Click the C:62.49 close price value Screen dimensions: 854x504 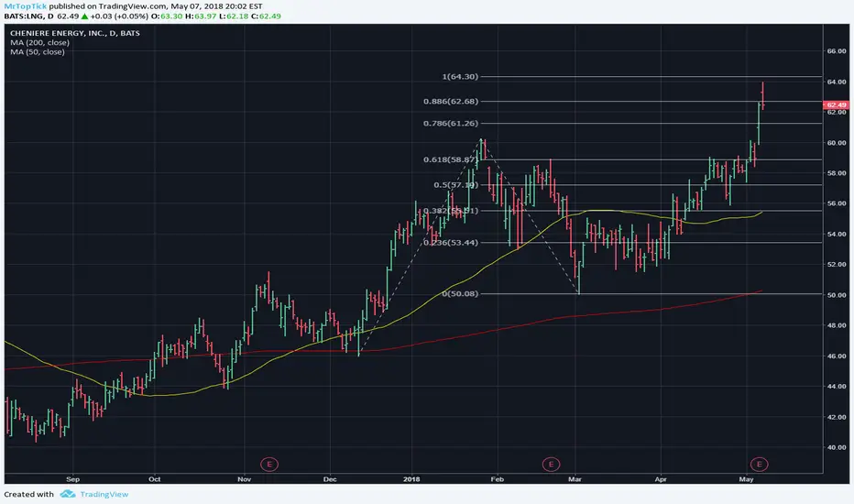[x=266, y=16]
